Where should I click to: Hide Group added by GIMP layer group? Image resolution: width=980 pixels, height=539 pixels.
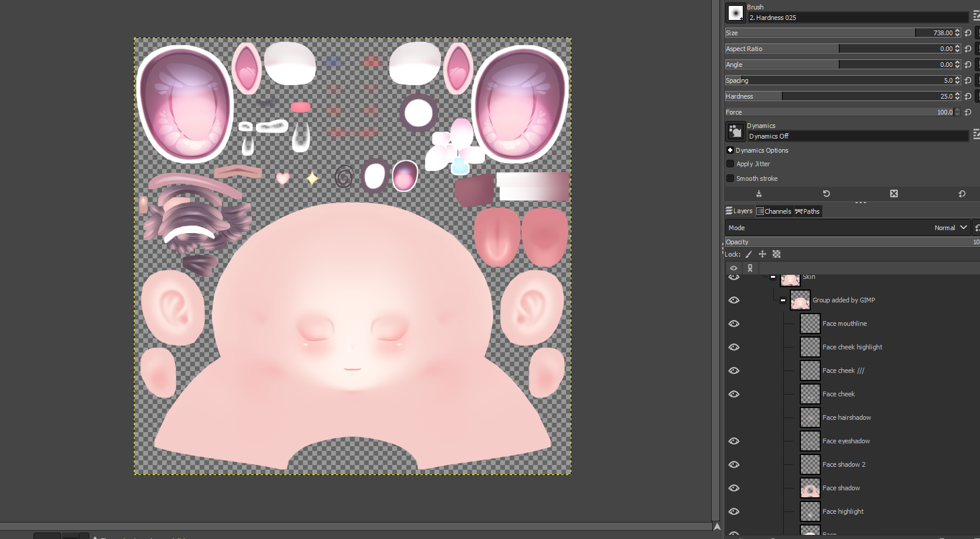(x=734, y=300)
